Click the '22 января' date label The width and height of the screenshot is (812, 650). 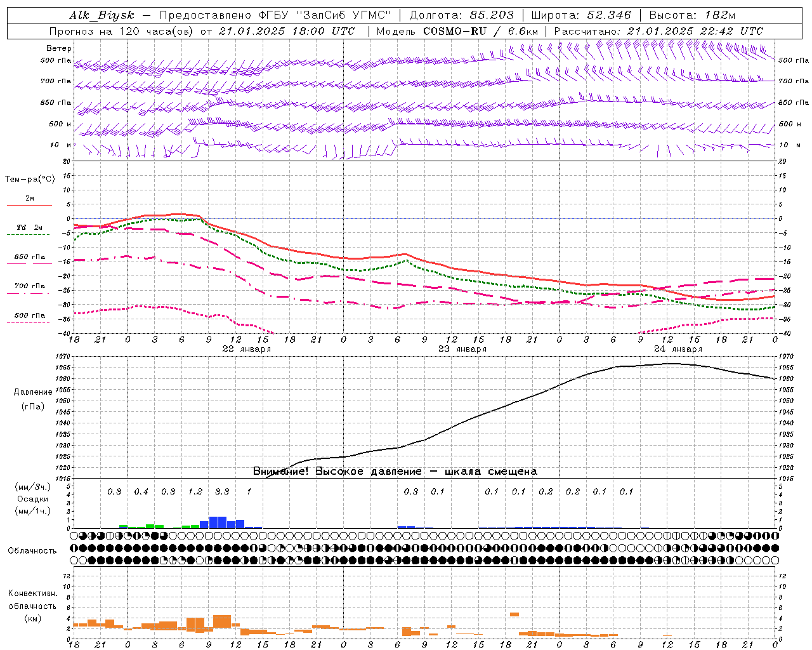click(x=246, y=349)
